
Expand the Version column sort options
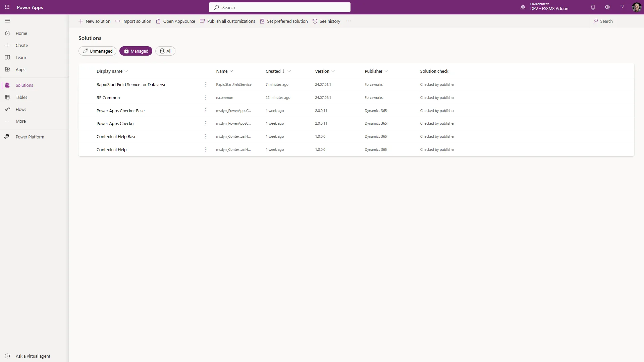tap(333, 71)
